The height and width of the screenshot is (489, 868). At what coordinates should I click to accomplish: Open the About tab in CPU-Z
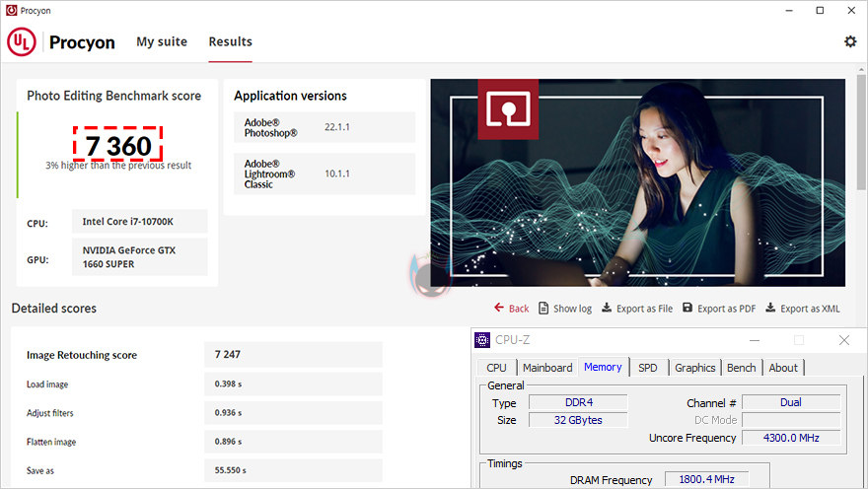click(x=783, y=368)
